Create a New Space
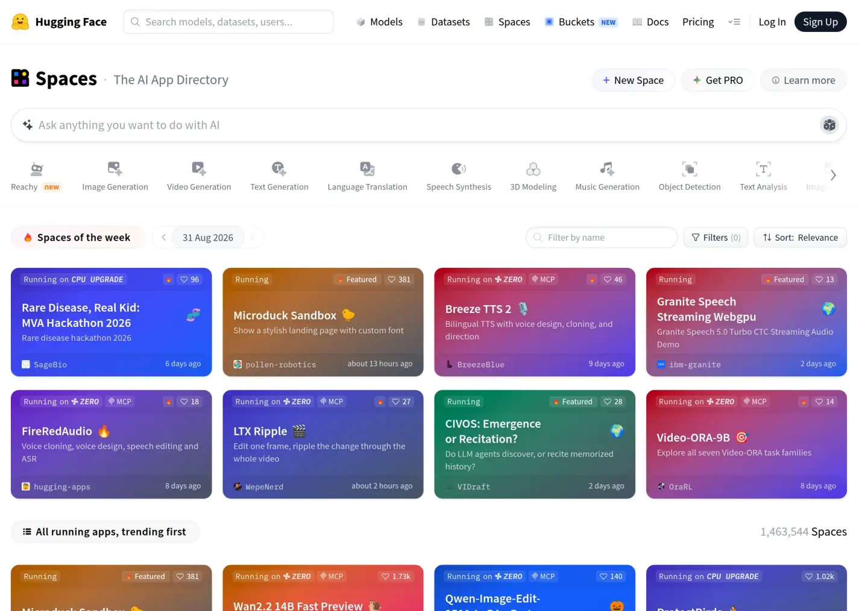 (633, 80)
